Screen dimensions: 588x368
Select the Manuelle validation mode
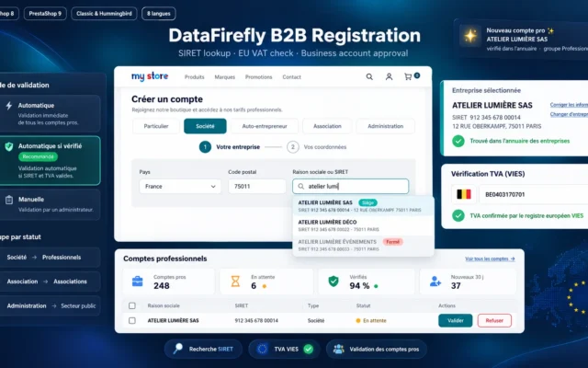click(50, 204)
